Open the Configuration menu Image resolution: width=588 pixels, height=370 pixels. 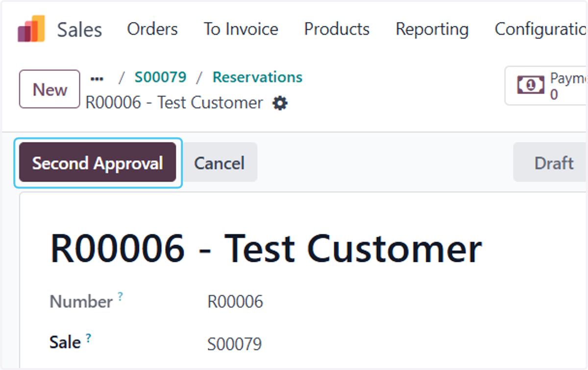click(541, 29)
